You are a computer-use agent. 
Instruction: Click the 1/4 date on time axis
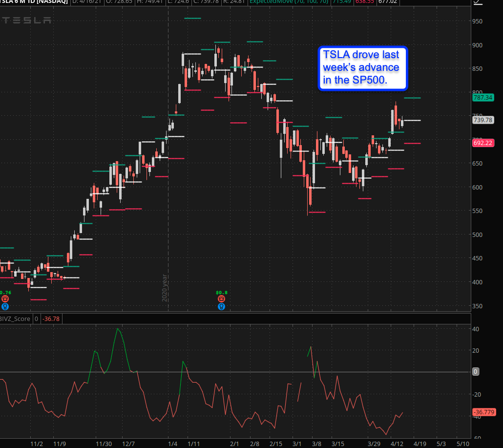(x=172, y=444)
